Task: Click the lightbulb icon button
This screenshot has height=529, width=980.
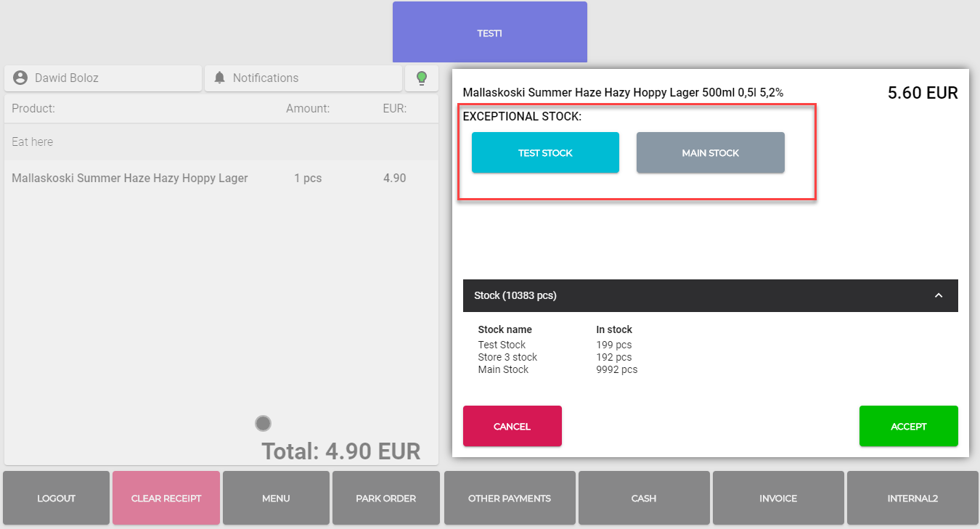Action: [x=421, y=78]
